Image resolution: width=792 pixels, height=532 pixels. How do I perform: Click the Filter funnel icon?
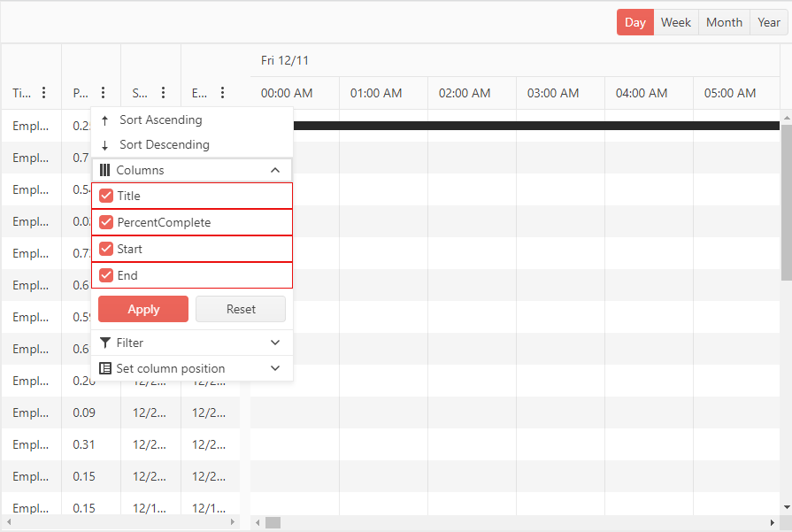pos(105,343)
